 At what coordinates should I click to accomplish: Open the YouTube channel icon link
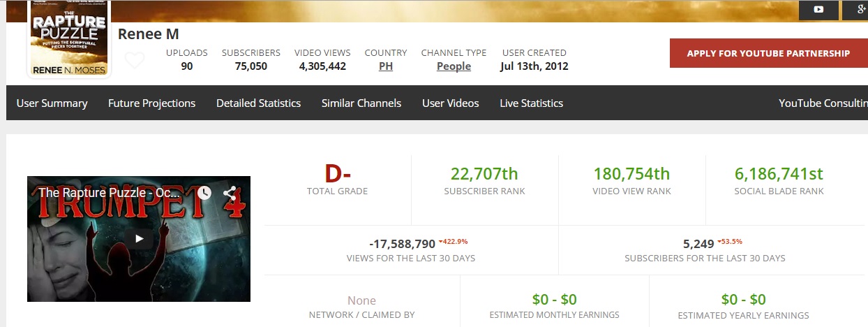[818, 10]
